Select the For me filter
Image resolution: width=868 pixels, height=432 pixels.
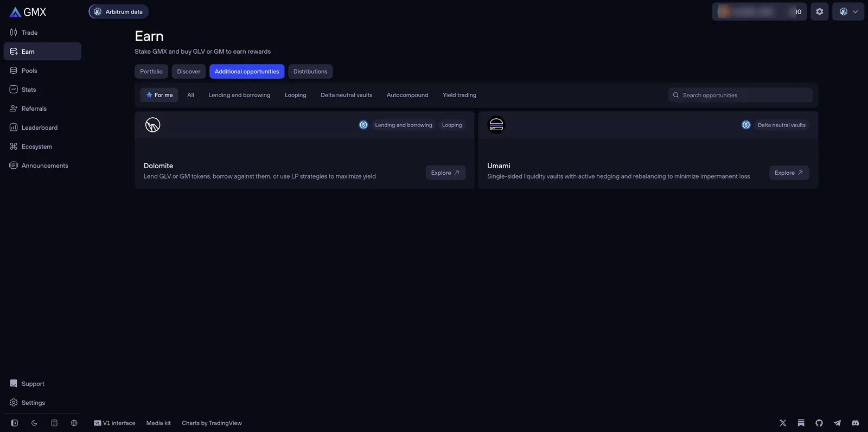pyautogui.click(x=159, y=95)
